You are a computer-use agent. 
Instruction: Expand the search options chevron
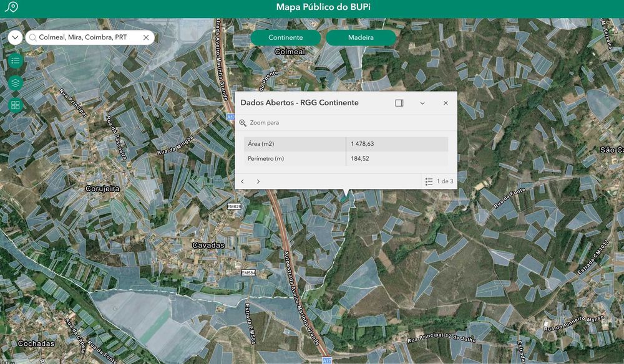coord(15,38)
